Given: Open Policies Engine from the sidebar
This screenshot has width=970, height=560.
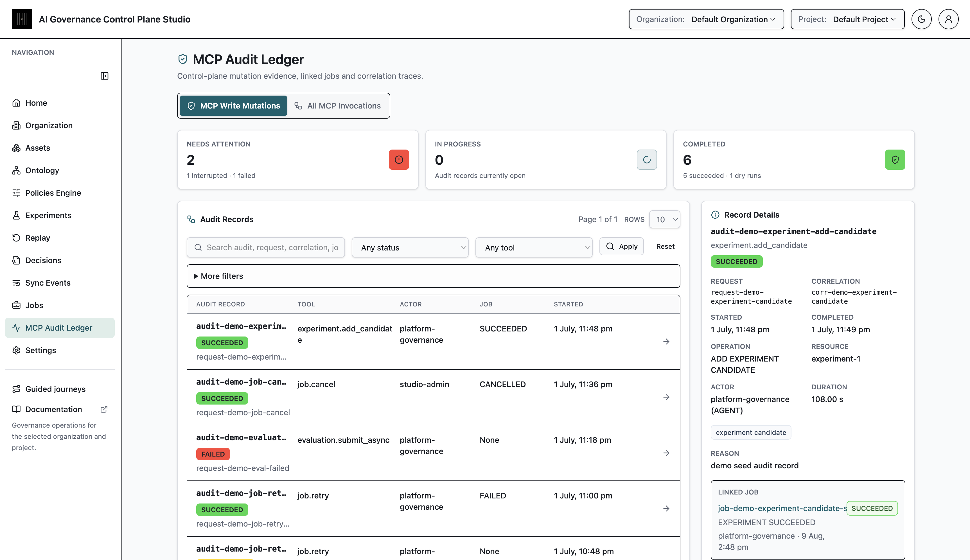Looking at the screenshot, I should [60, 193].
